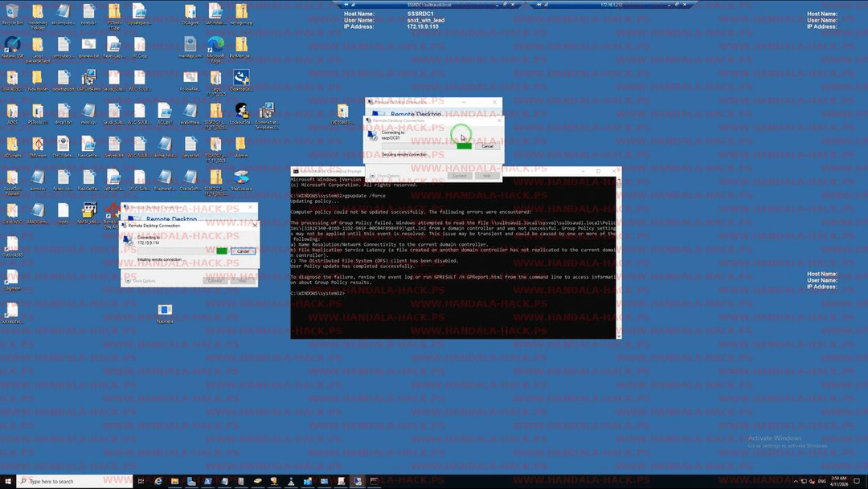Cancel the connection to 172.19.9.114
Image resolution: width=868 pixels, height=489 pixels.
[x=243, y=251]
